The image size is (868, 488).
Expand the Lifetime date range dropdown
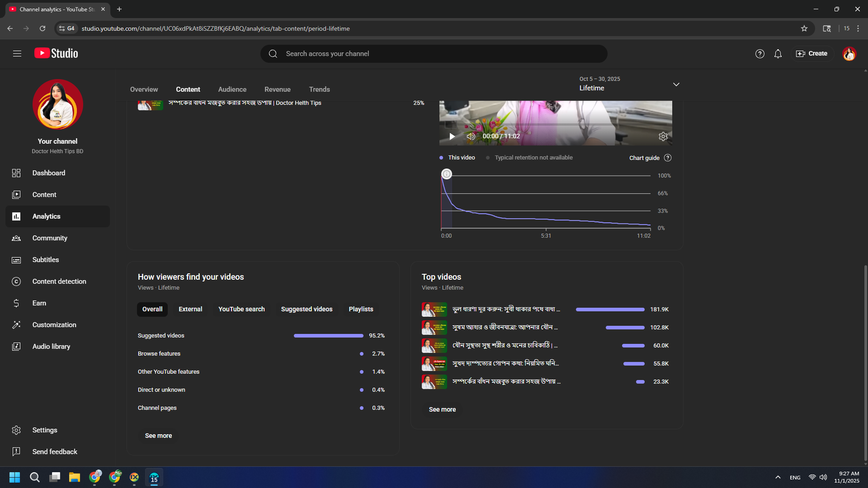(676, 85)
